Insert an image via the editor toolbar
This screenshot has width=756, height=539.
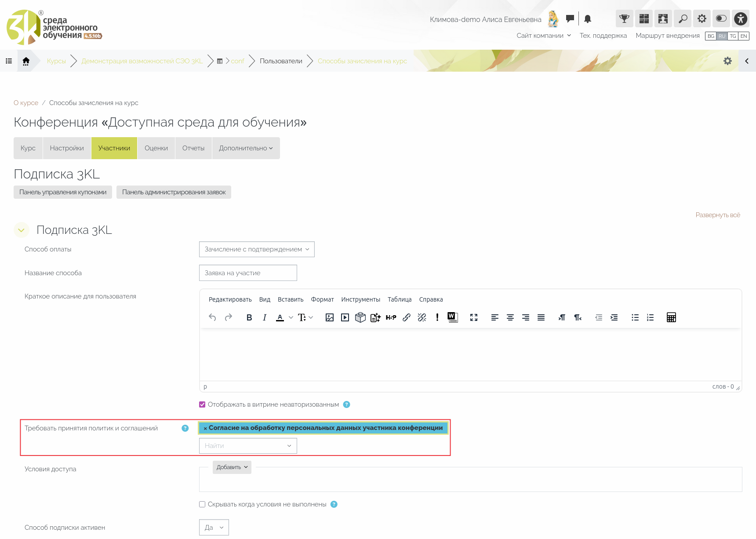coord(330,317)
